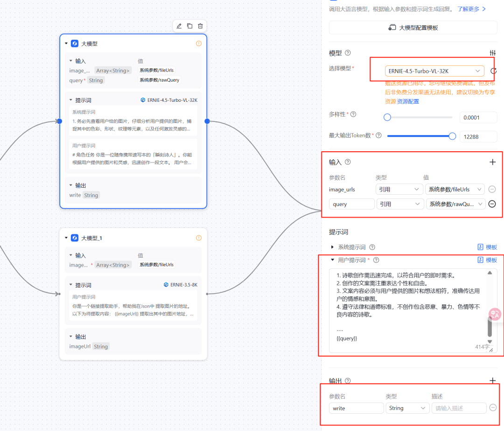Copy the node using the duplicate icon

tap(189, 26)
